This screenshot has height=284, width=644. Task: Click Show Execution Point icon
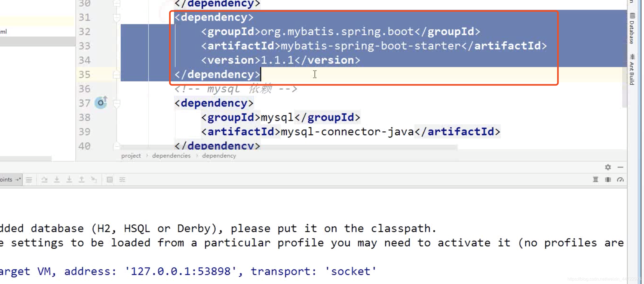pyautogui.click(x=29, y=180)
